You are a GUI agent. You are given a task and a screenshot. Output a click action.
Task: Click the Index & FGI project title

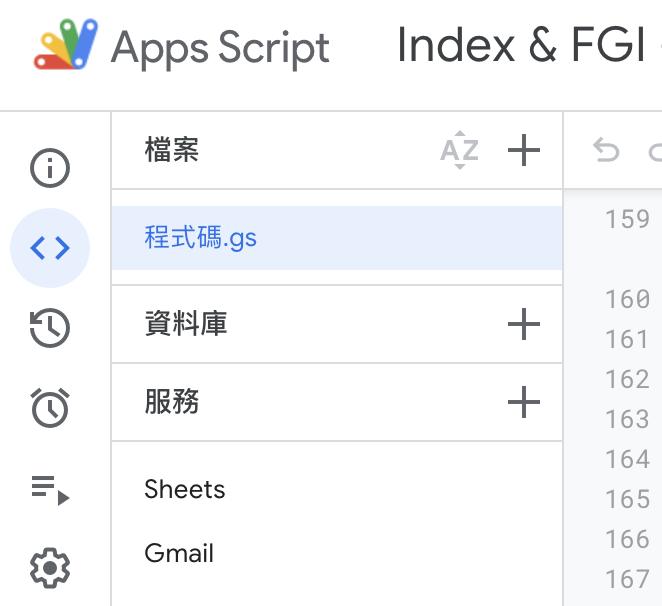pos(521,46)
